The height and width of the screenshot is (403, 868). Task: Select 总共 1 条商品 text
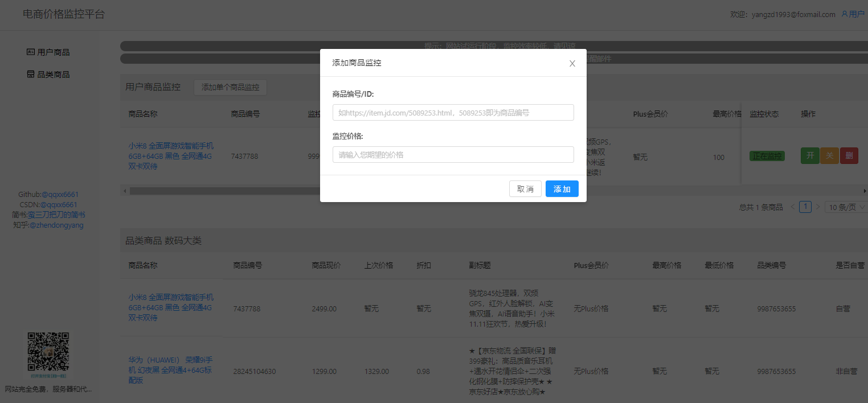click(x=761, y=207)
